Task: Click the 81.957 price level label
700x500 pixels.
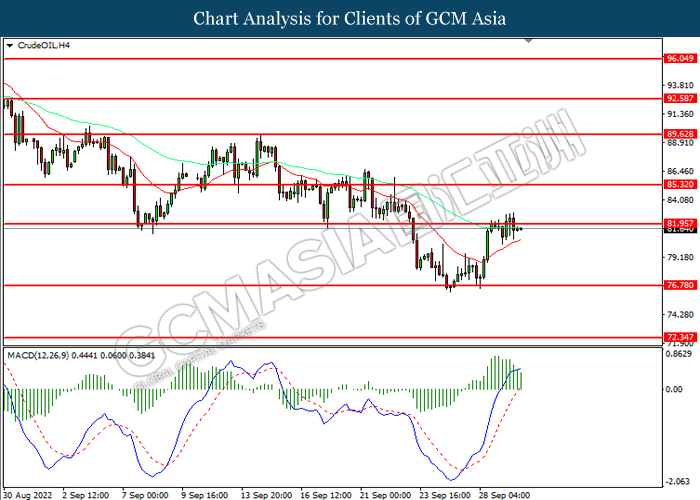Action: pos(680,223)
